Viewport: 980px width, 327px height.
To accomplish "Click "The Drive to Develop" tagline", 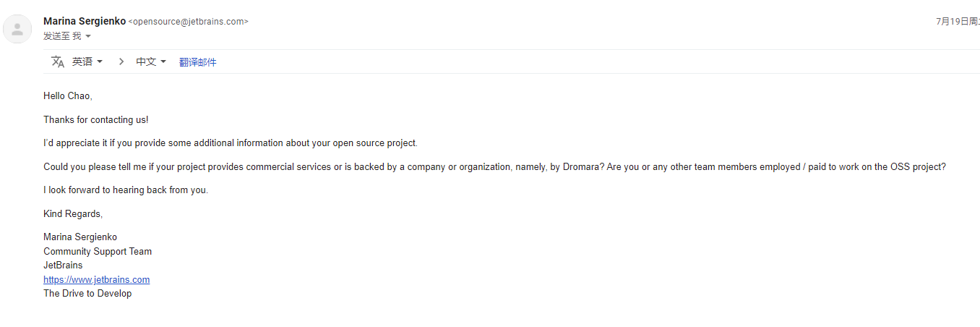I will (x=87, y=294).
